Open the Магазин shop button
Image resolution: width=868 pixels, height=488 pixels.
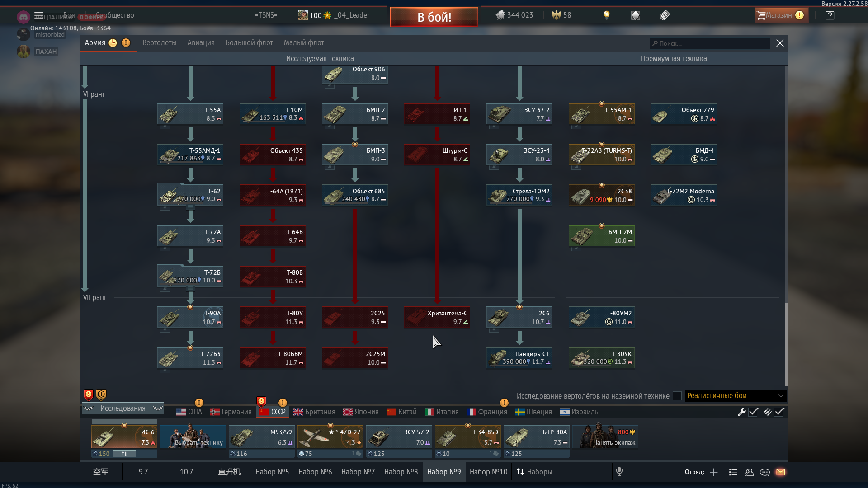(x=781, y=15)
